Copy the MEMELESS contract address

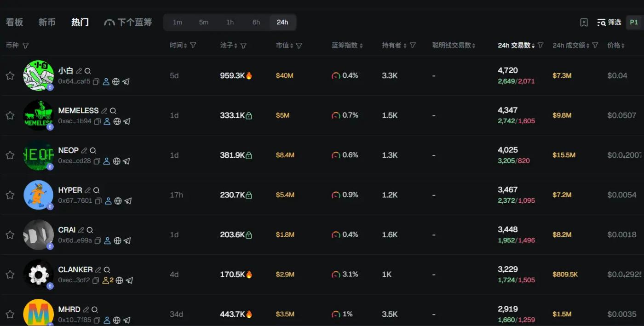(x=97, y=121)
